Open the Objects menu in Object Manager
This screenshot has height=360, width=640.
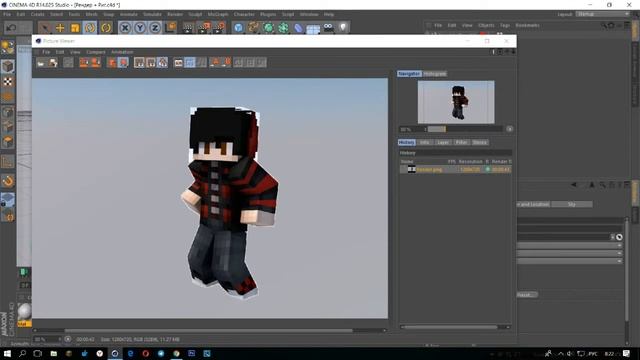point(486,25)
